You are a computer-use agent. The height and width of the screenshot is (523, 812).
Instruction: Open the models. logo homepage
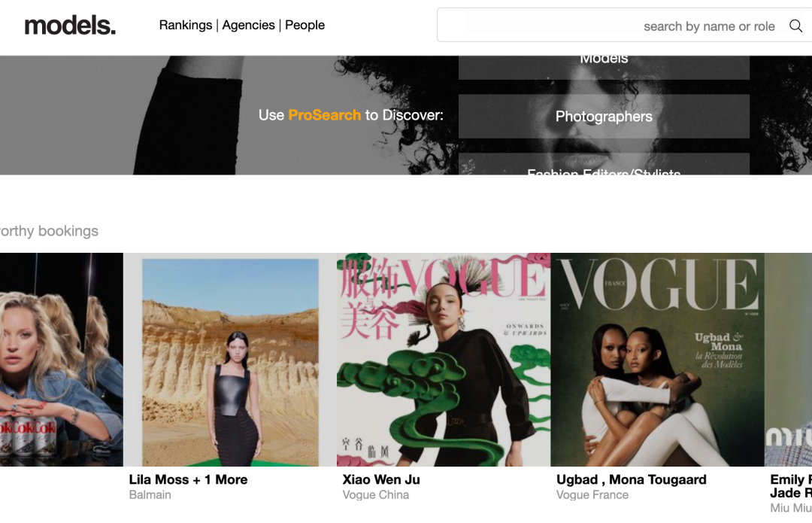click(70, 25)
